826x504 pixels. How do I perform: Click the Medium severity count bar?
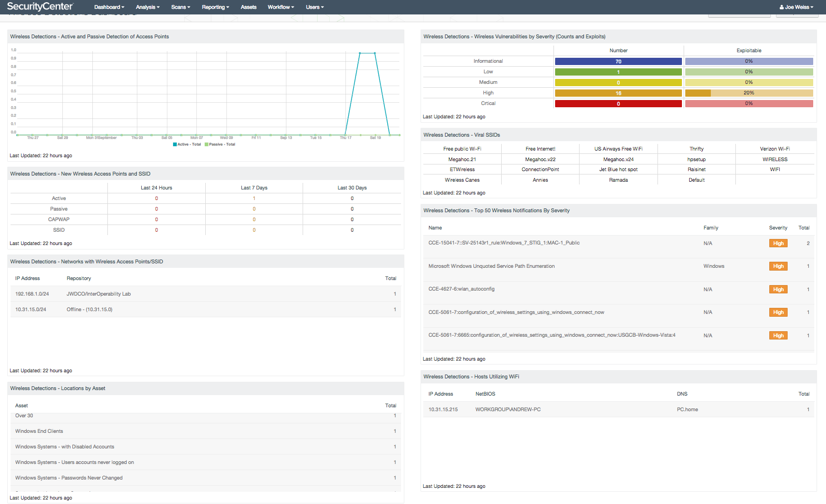point(618,83)
